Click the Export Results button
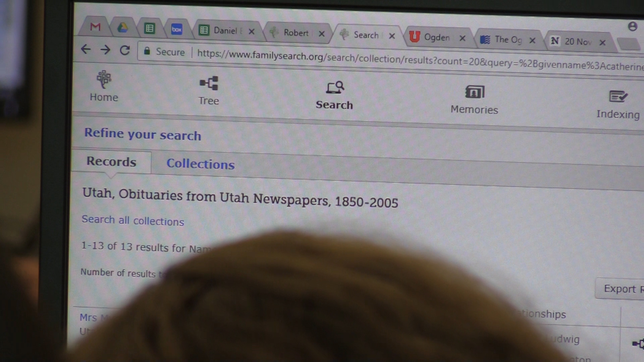Image resolution: width=644 pixels, height=362 pixels. click(x=621, y=289)
